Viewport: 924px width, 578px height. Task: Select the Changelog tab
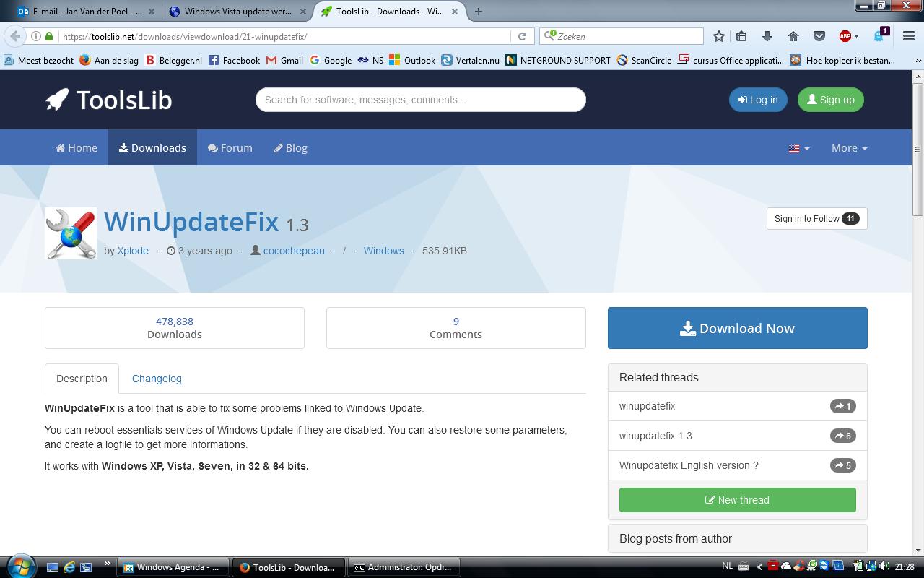click(157, 379)
